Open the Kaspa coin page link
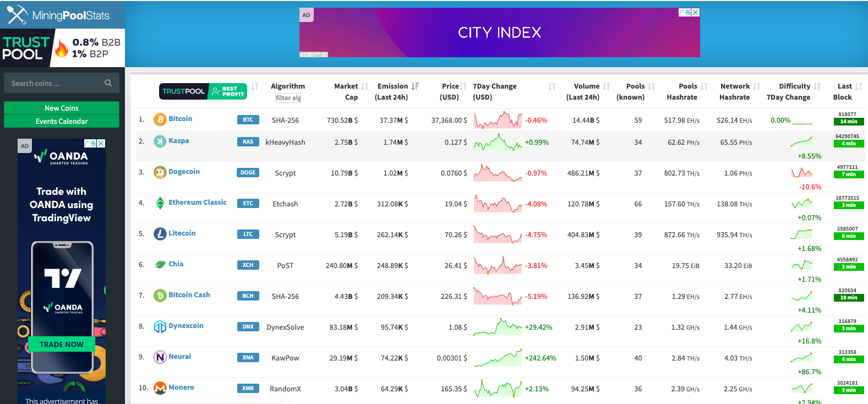This screenshot has height=404, width=868. pyautogui.click(x=178, y=141)
